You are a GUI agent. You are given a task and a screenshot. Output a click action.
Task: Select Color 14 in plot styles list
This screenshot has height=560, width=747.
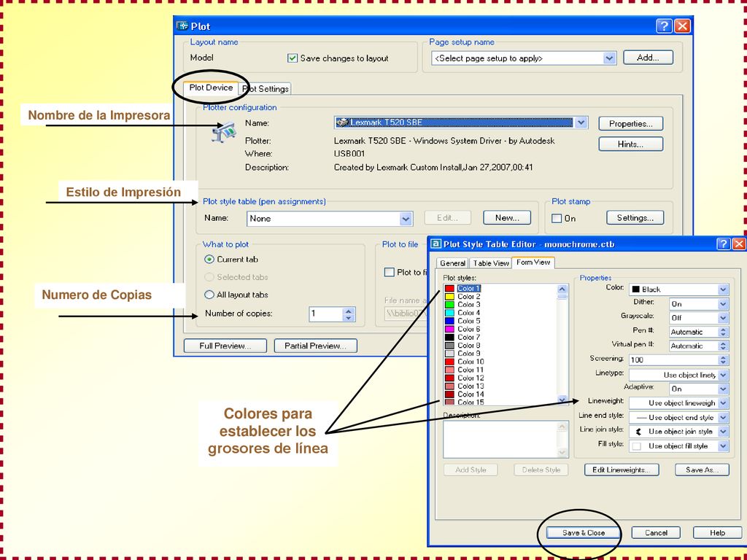(x=471, y=394)
